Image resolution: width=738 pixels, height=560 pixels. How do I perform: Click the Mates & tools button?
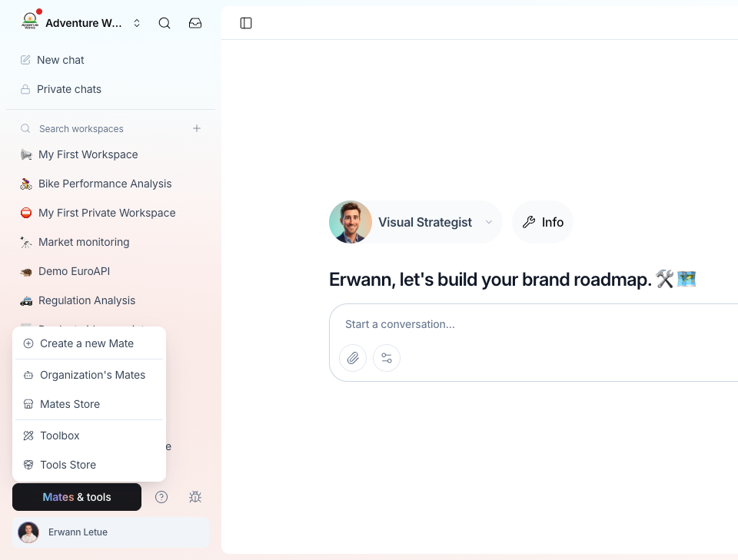click(x=77, y=497)
